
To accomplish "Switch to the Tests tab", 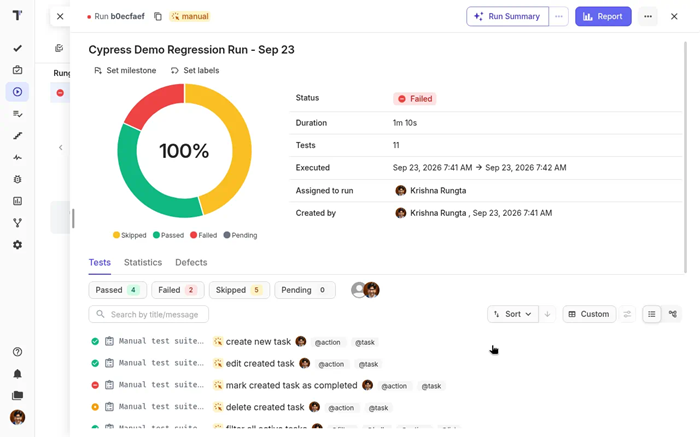I will pyautogui.click(x=100, y=262).
